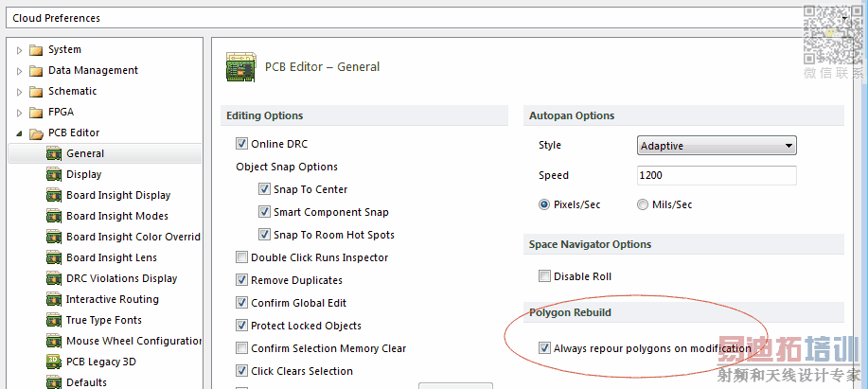Image resolution: width=868 pixels, height=389 pixels.
Task: Click the PCB Legacy 3D icon
Action: pyautogui.click(x=54, y=362)
